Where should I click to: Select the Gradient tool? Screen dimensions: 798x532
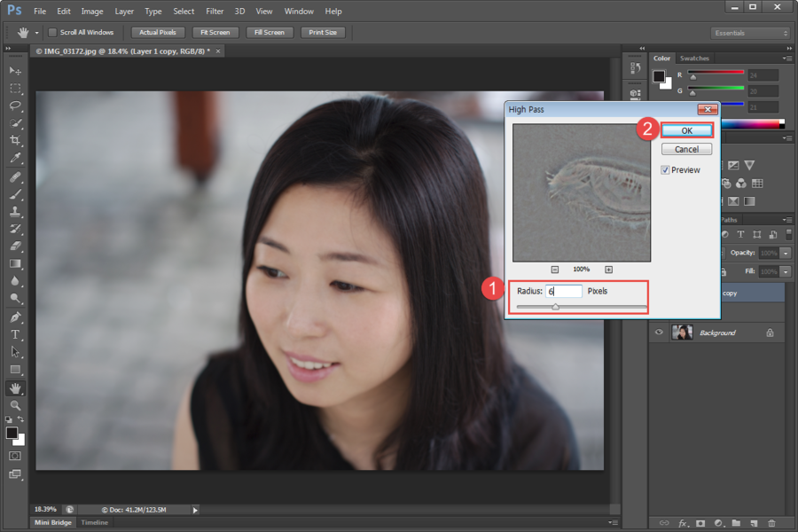[15, 263]
